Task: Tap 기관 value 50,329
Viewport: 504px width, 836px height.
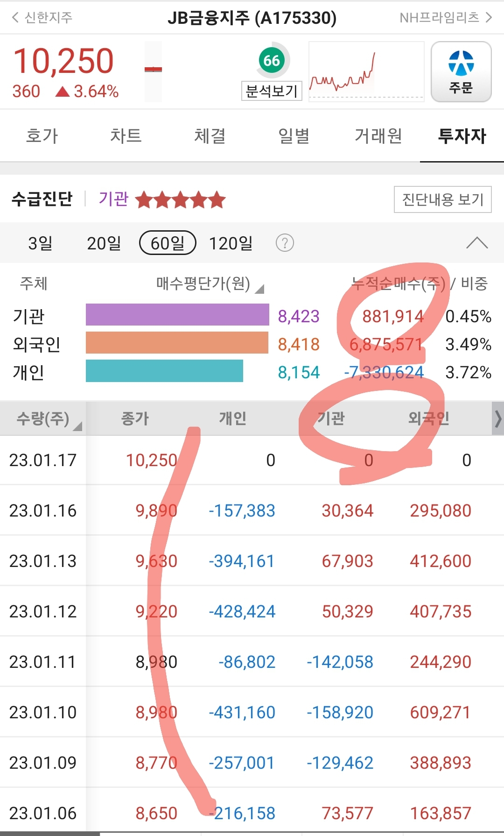Action: click(x=347, y=611)
